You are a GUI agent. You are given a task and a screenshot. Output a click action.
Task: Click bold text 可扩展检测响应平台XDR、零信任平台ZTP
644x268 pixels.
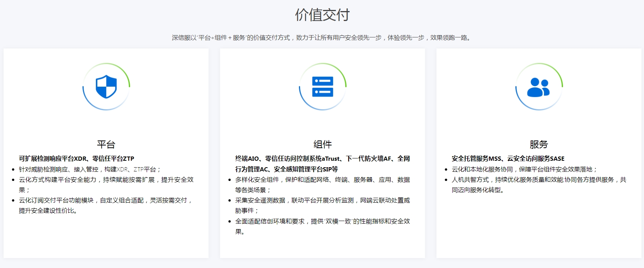76,158
